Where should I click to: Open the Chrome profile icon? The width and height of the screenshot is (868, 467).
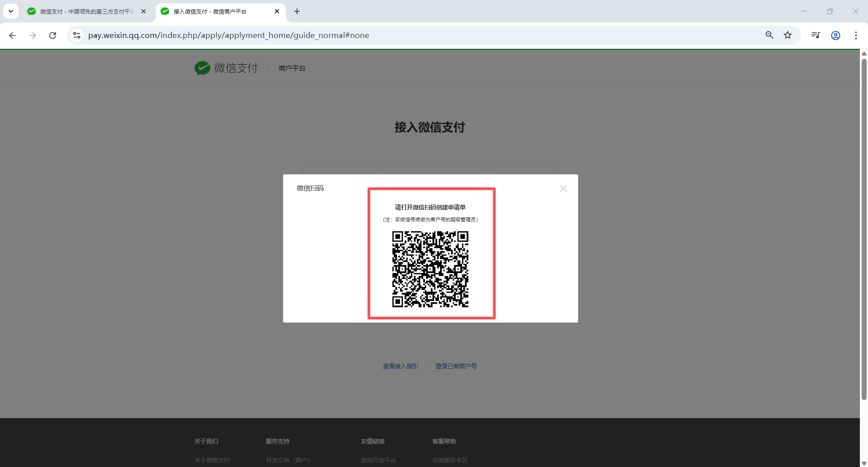(835, 35)
